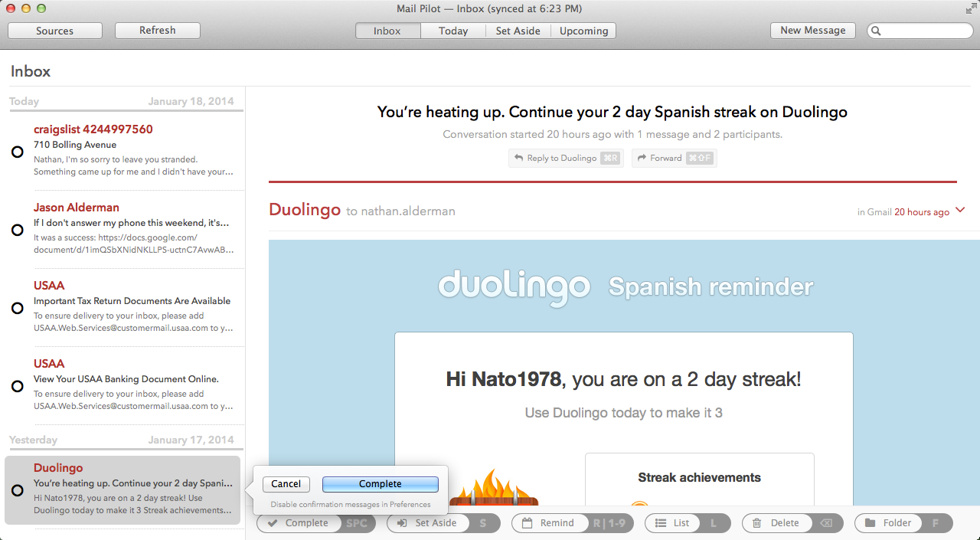Open the Set Aside tab
The image size is (980, 540).
pos(518,31)
